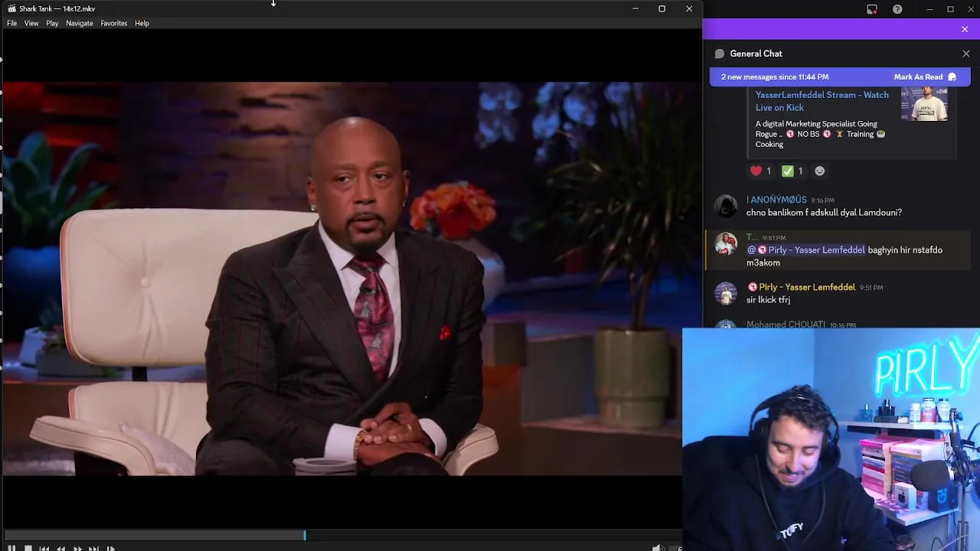980x551 pixels.
Task: Close the Shark Tank player window
Action: pyautogui.click(x=689, y=8)
